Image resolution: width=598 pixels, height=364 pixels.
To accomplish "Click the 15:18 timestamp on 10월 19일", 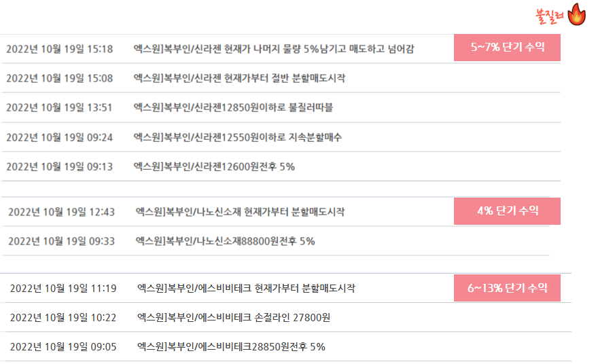I will tap(60, 49).
